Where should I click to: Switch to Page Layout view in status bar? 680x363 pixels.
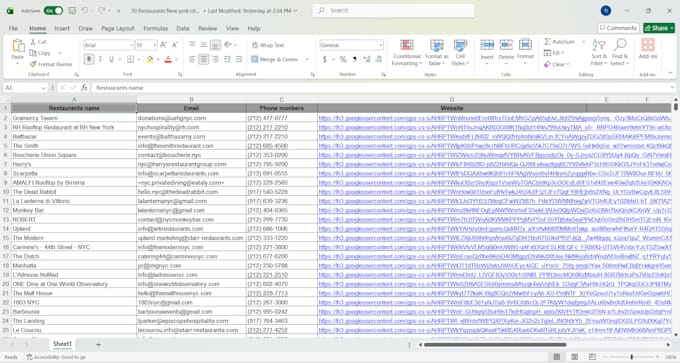575,357
